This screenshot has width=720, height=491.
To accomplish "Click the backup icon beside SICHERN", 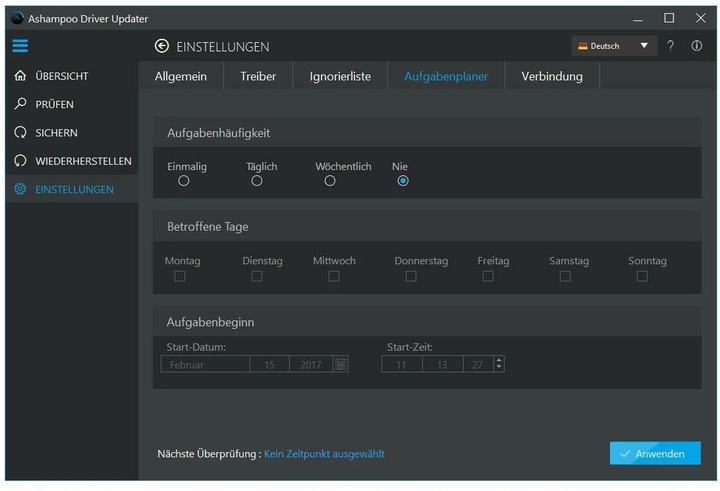I will pos(20,132).
